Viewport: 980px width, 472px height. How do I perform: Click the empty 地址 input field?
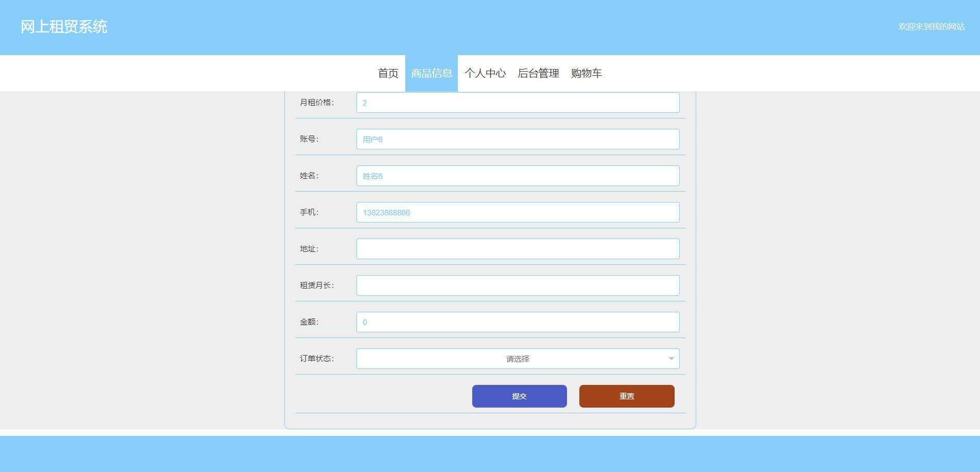518,249
